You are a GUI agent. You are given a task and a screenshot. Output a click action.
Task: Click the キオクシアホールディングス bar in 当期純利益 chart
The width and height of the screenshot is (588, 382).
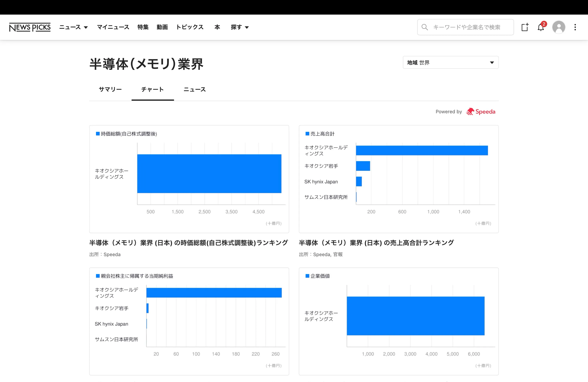[214, 293]
